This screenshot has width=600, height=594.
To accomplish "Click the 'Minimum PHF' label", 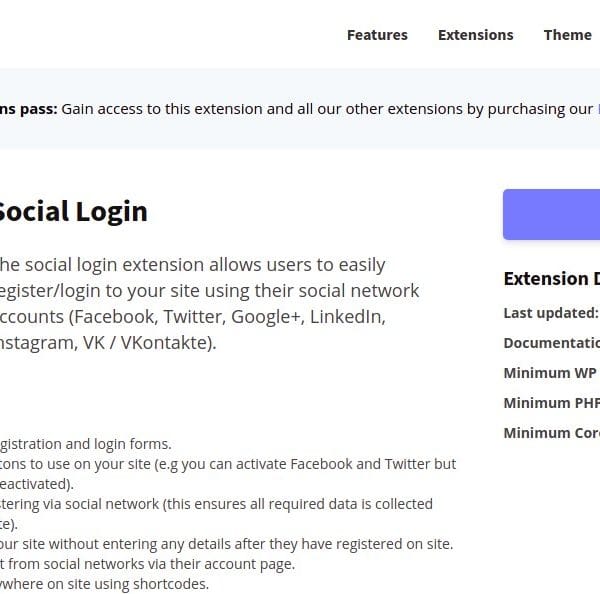I will tap(551, 403).
